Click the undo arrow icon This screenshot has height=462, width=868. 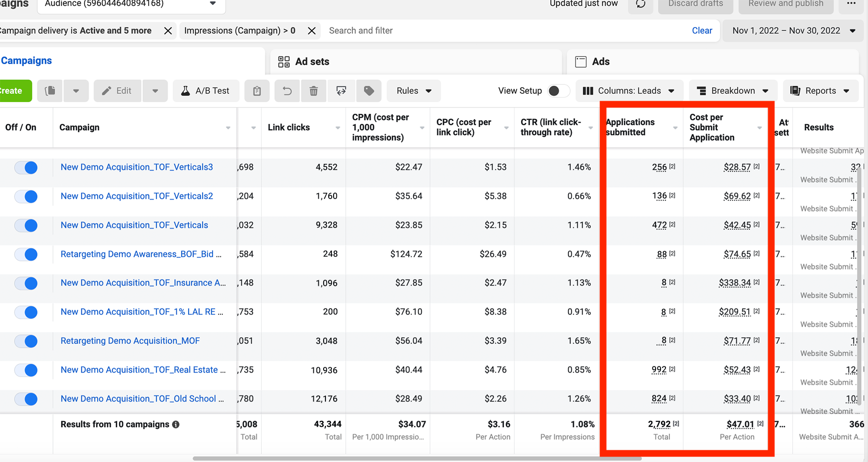[x=287, y=91]
